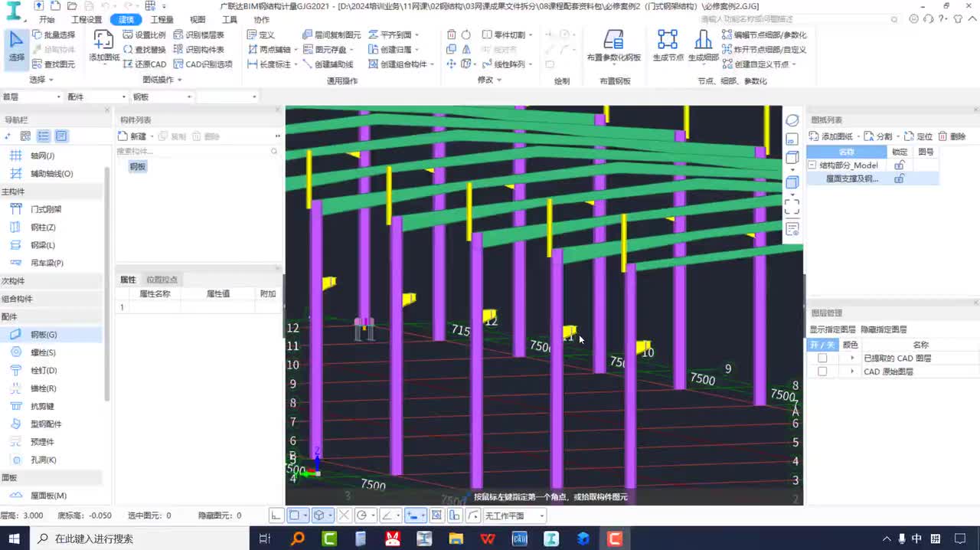Image resolution: width=980 pixels, height=550 pixels.
Task: Open the 工具 ribbon tab
Action: [230, 20]
